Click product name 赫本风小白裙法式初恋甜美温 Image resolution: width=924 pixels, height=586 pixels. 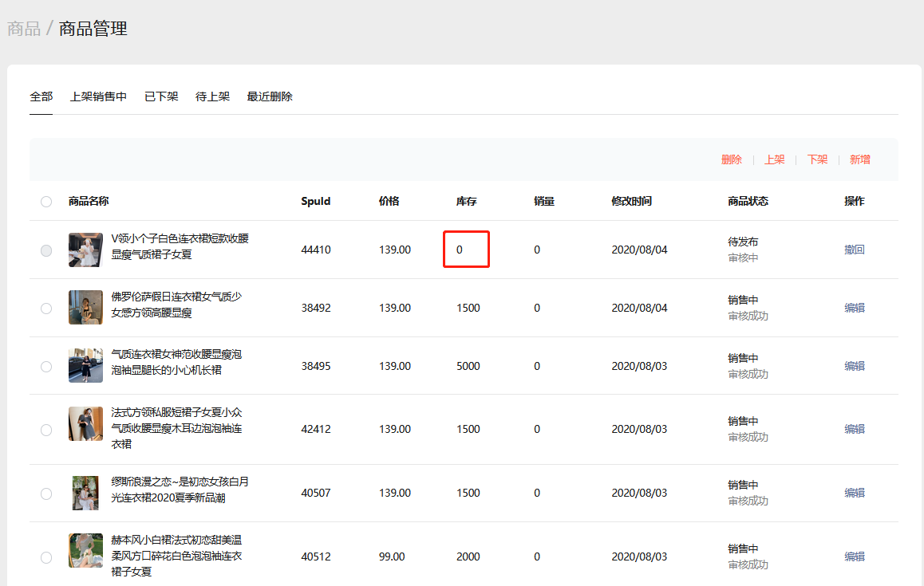[x=177, y=540]
